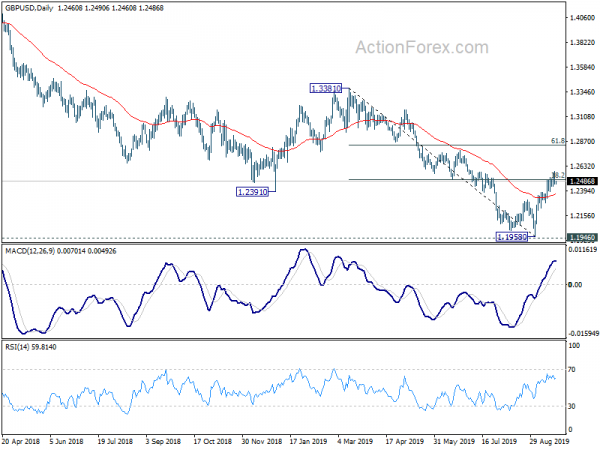Click the RSI(14) 59.8140 indicator label
The height and width of the screenshot is (450, 600).
30,347
